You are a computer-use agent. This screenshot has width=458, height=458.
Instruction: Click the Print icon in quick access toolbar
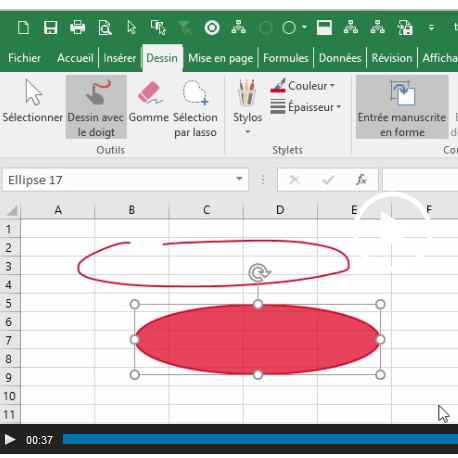[78, 28]
